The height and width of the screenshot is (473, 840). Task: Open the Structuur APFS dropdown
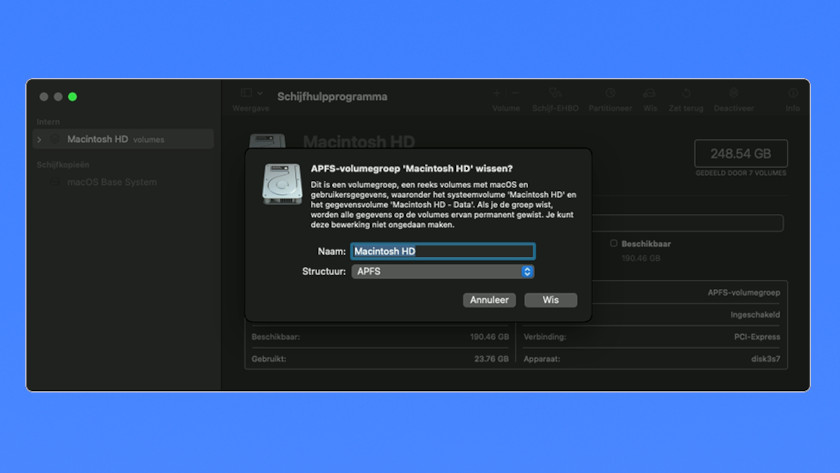click(x=442, y=272)
